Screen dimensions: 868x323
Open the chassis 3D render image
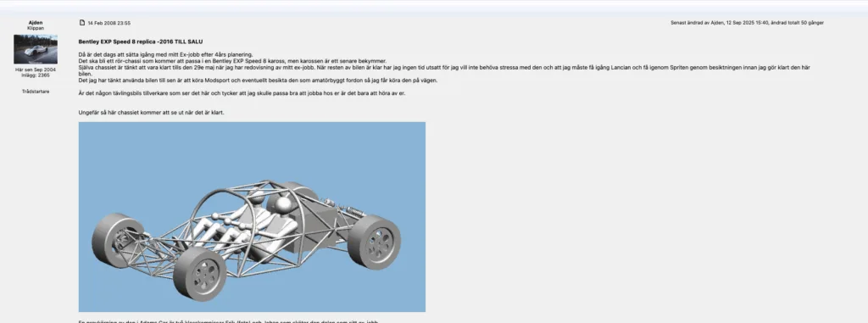click(x=252, y=217)
